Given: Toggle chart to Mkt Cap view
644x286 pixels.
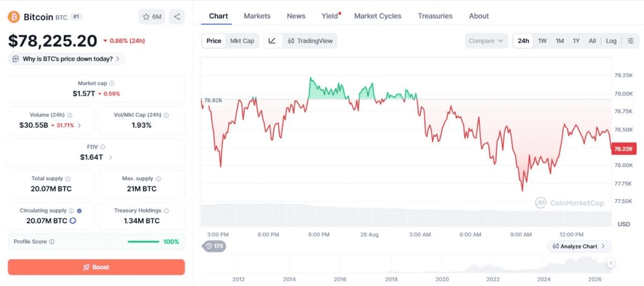Looking at the screenshot, I should (242, 41).
